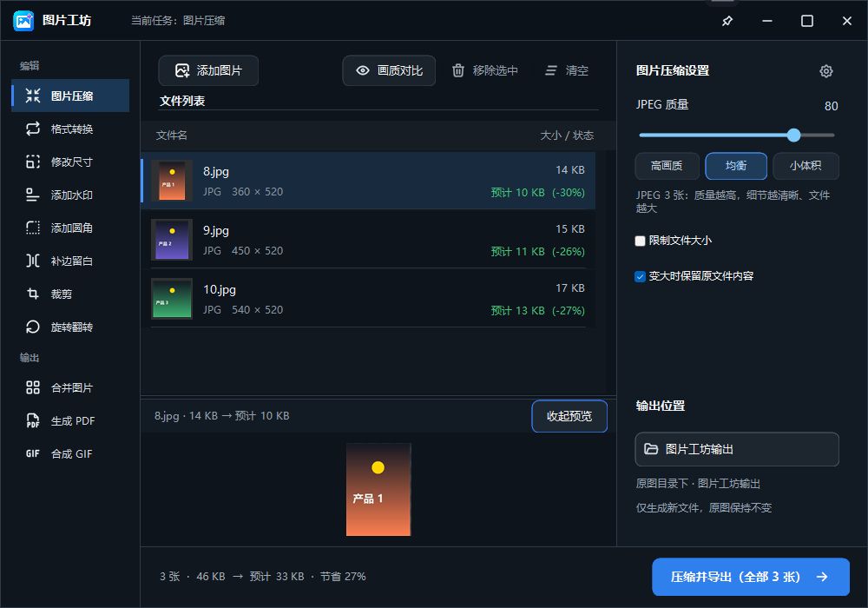Screen dimensions: 868x608
Task: Choose the 小体积 preset
Action: pyautogui.click(x=806, y=166)
